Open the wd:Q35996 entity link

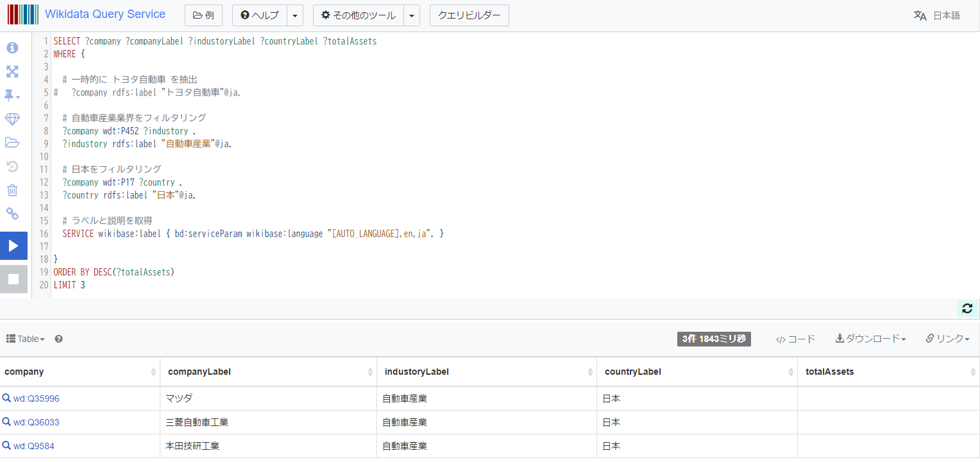pyautogui.click(x=37, y=398)
